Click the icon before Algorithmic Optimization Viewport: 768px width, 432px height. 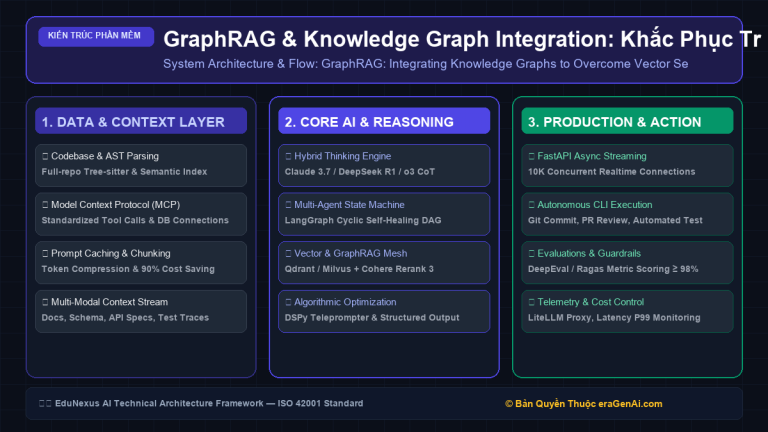tap(288, 302)
